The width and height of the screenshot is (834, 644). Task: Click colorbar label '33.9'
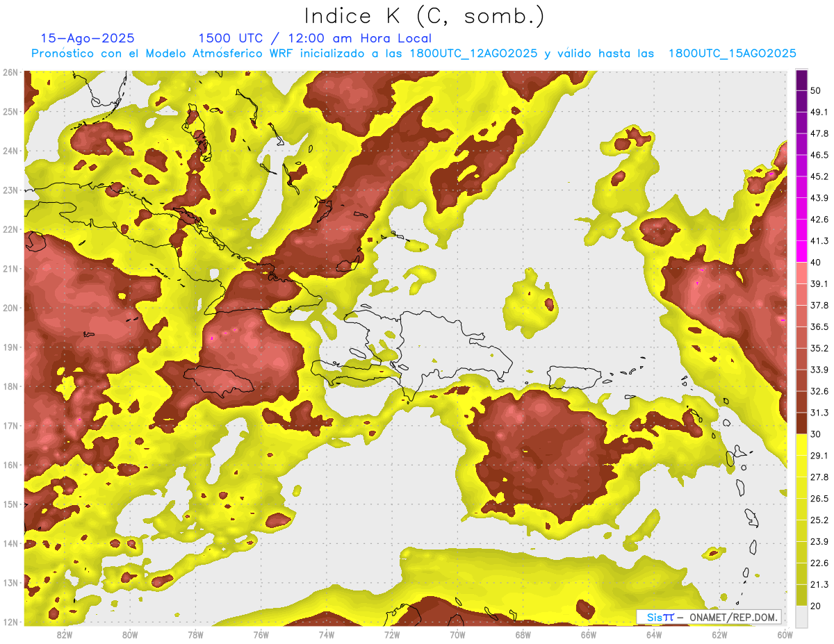(x=819, y=370)
